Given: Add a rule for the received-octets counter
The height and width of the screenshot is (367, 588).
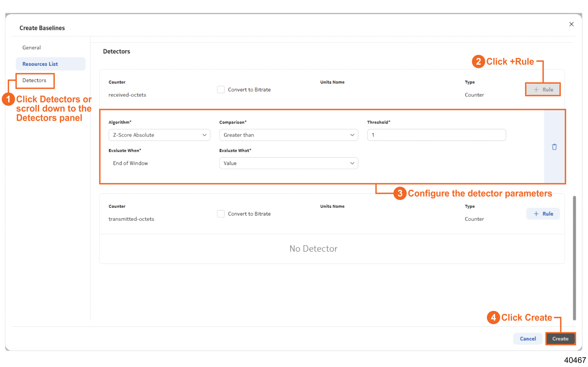Looking at the screenshot, I should [x=543, y=90].
